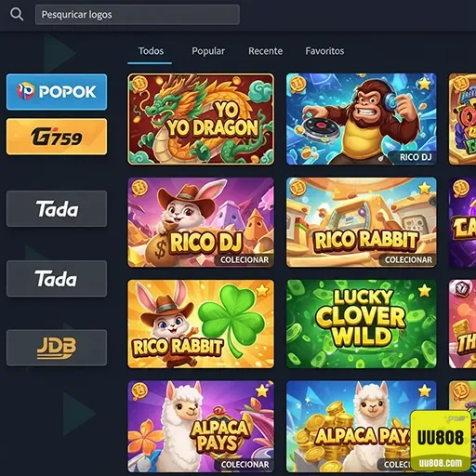Open the Yo Yo Dragon game thumbnail

(201, 119)
